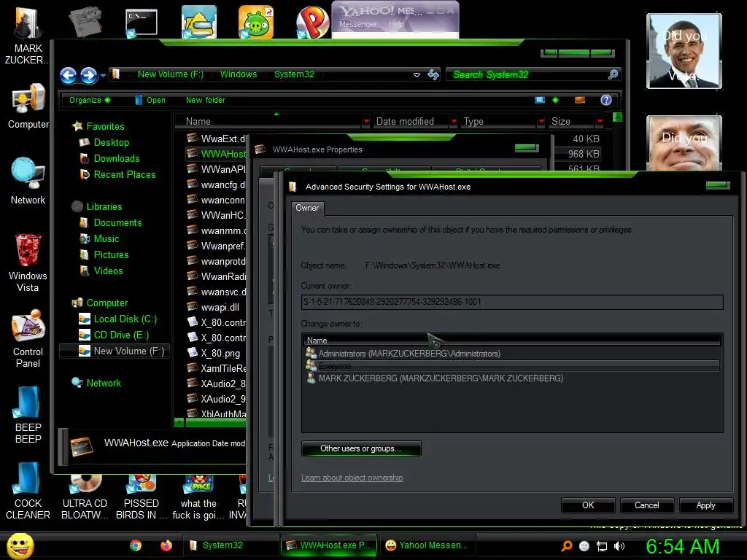Viewport: 747px width, 560px height.
Task: Switch to Yahoo! Messenger taskbar button
Action: tap(427, 545)
